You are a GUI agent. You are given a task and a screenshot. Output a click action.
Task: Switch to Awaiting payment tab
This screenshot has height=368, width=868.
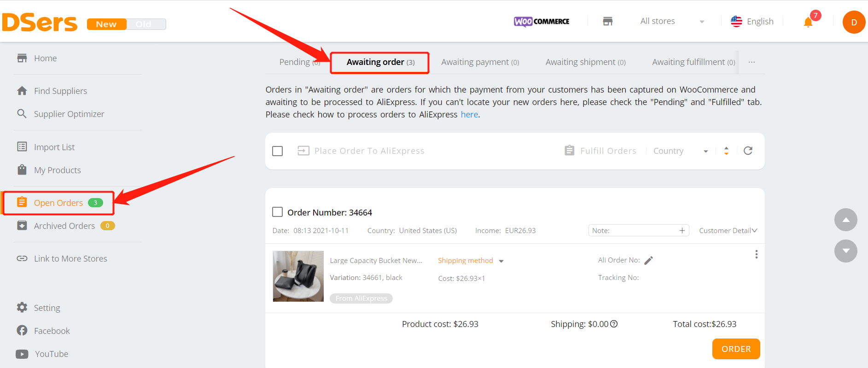480,62
